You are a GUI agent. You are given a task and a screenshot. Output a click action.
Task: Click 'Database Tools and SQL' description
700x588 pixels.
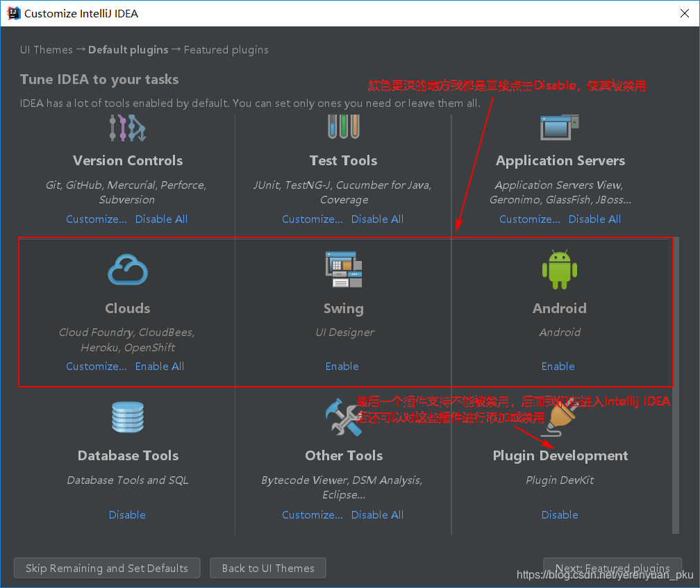(128, 480)
